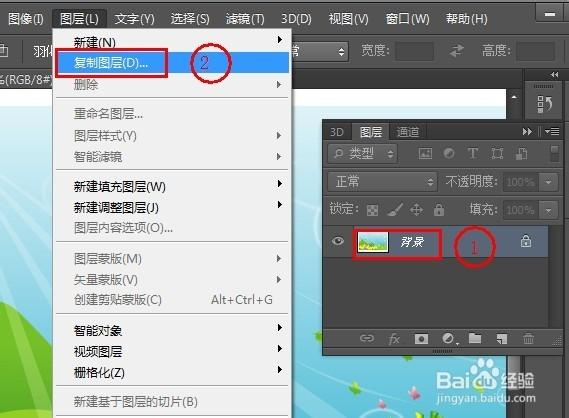569x418 pixels.
Task: Click the lock icon on 背景 layer
Action: (526, 241)
